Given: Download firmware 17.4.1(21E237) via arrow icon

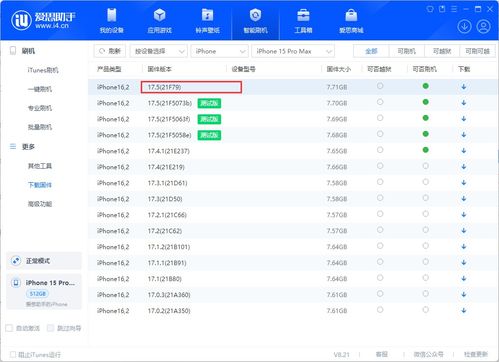Looking at the screenshot, I should [x=464, y=151].
